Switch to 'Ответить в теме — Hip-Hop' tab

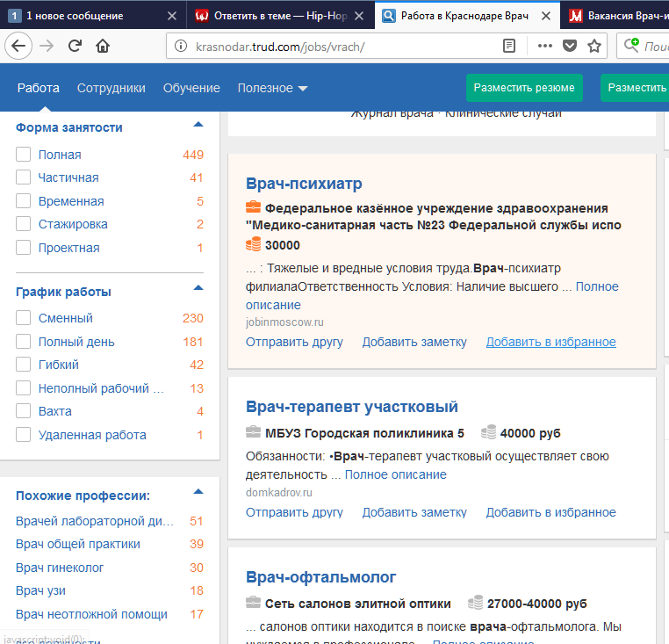point(280,16)
